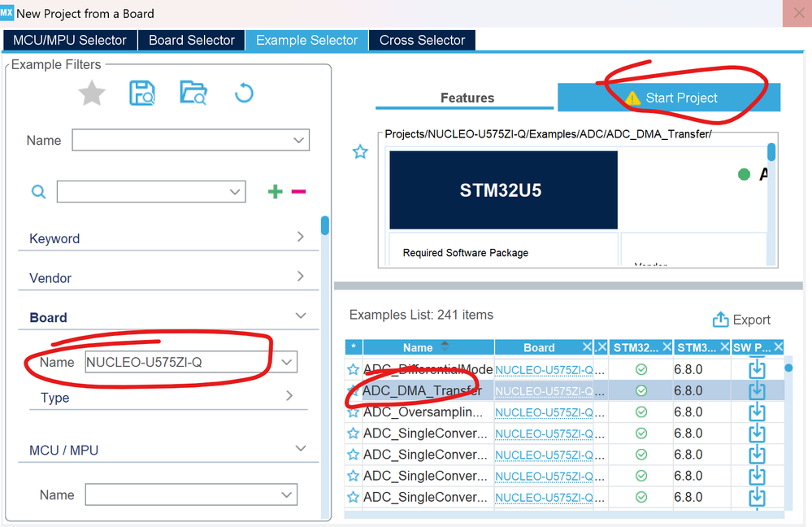Click the Required Software Package label
This screenshot has width=812, height=527.
tap(466, 253)
